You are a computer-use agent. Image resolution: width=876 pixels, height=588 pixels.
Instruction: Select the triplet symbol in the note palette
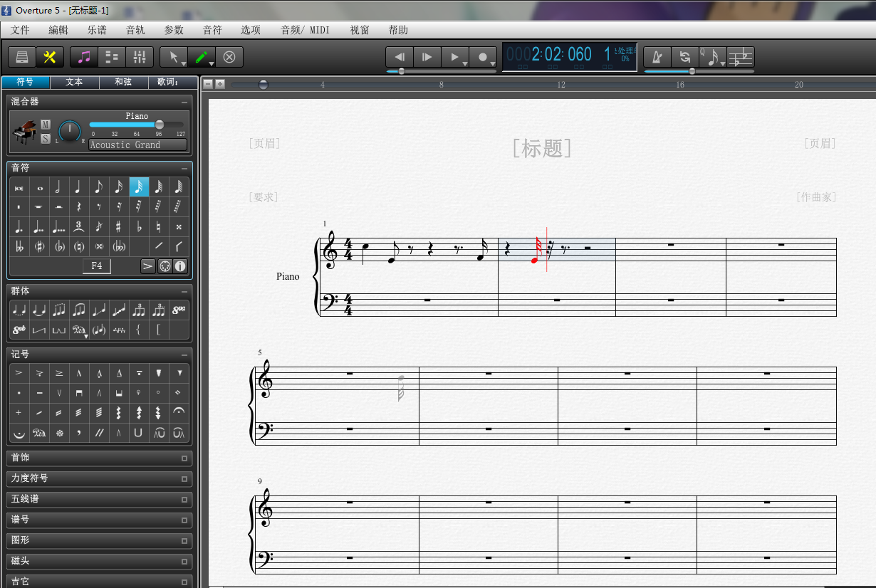pos(79,226)
